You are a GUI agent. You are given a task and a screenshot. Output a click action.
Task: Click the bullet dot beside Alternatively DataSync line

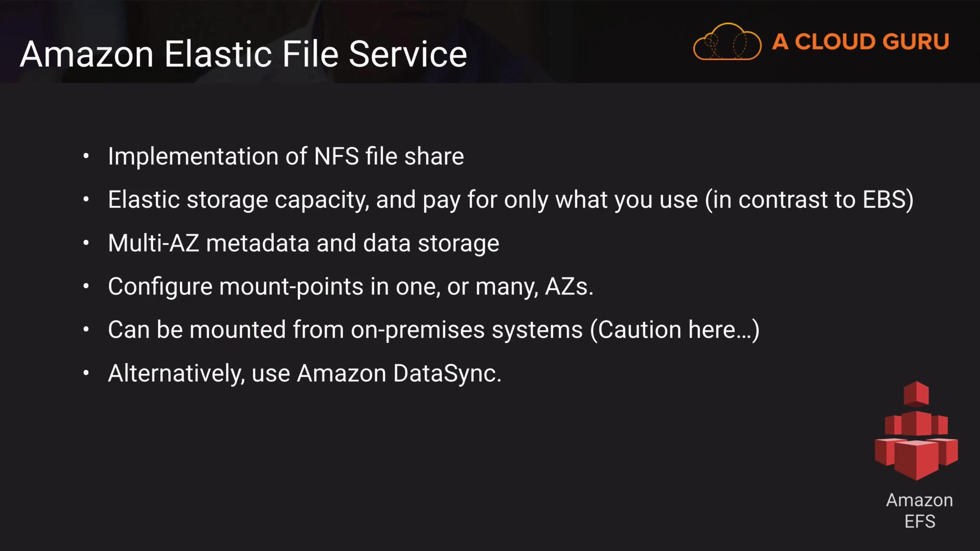point(86,373)
